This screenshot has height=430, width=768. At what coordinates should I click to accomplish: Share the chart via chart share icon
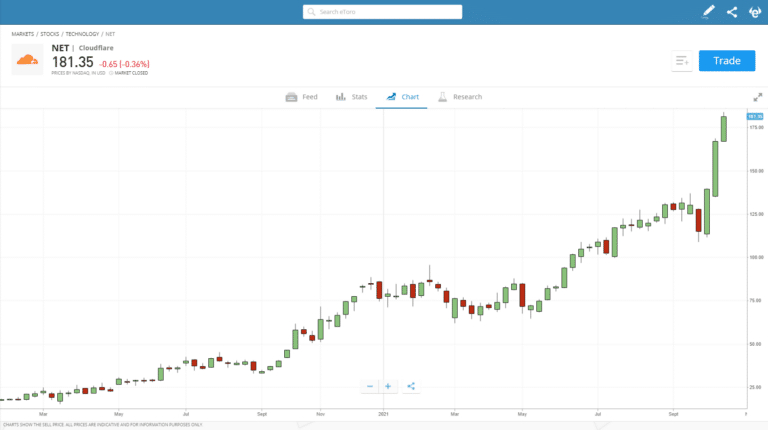point(411,386)
